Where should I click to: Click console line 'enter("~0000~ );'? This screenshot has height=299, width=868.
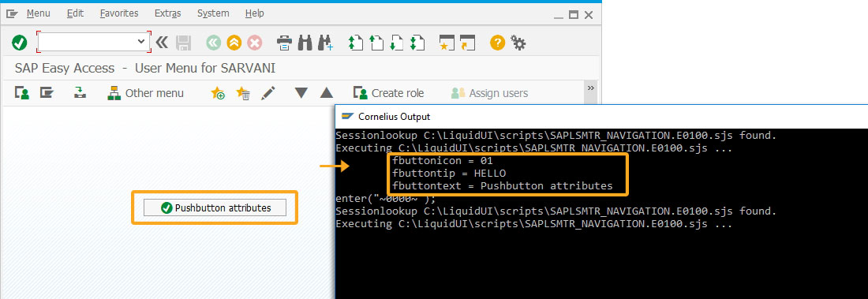386,198
